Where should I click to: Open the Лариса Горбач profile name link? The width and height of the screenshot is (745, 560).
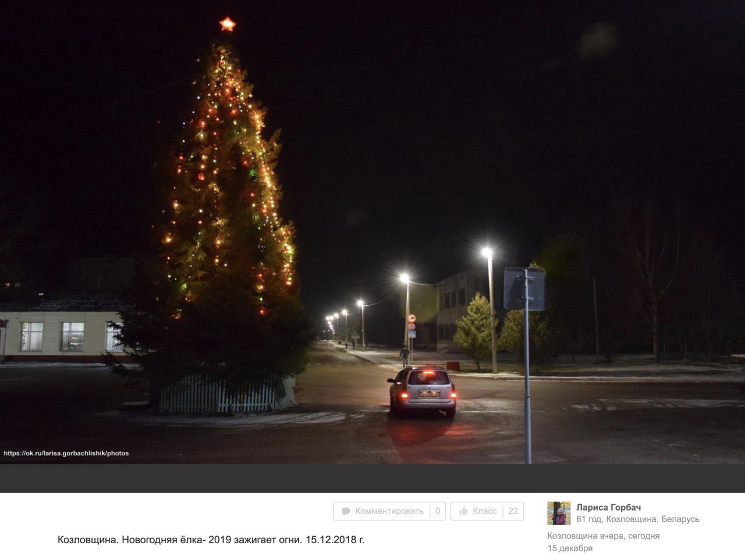coord(609,507)
